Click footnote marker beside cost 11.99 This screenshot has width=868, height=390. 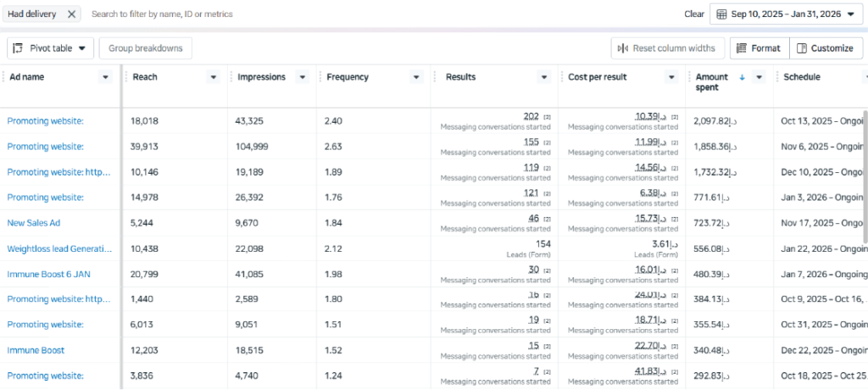click(675, 142)
